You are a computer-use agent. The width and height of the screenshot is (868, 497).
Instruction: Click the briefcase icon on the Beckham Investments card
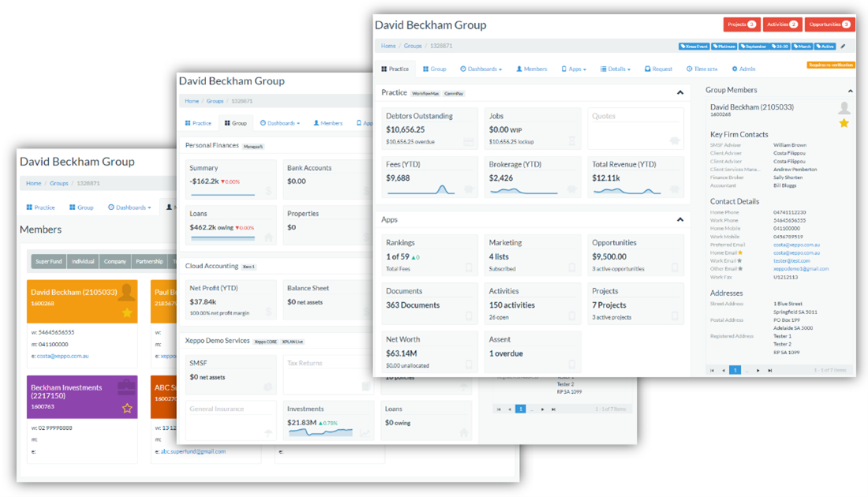125,388
